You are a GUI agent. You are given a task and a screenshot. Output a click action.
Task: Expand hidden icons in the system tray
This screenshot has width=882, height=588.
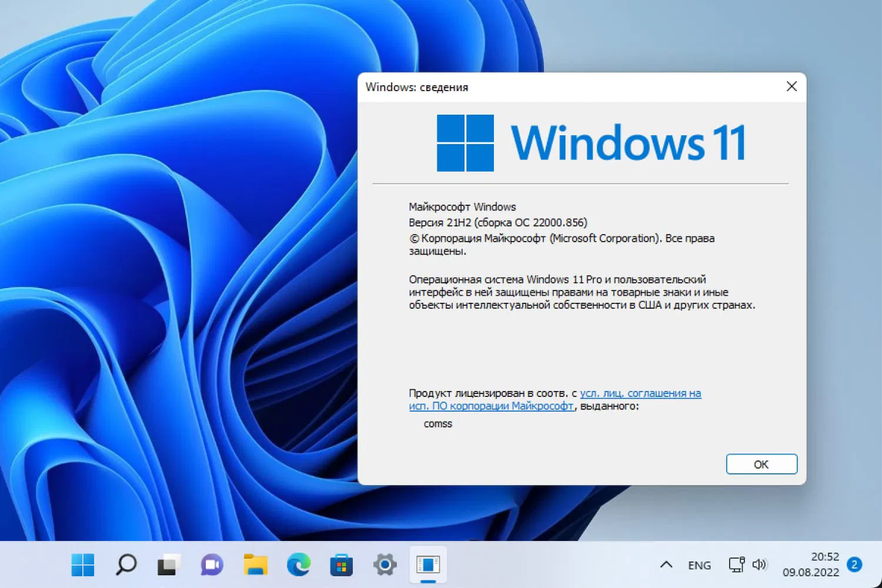(666, 564)
